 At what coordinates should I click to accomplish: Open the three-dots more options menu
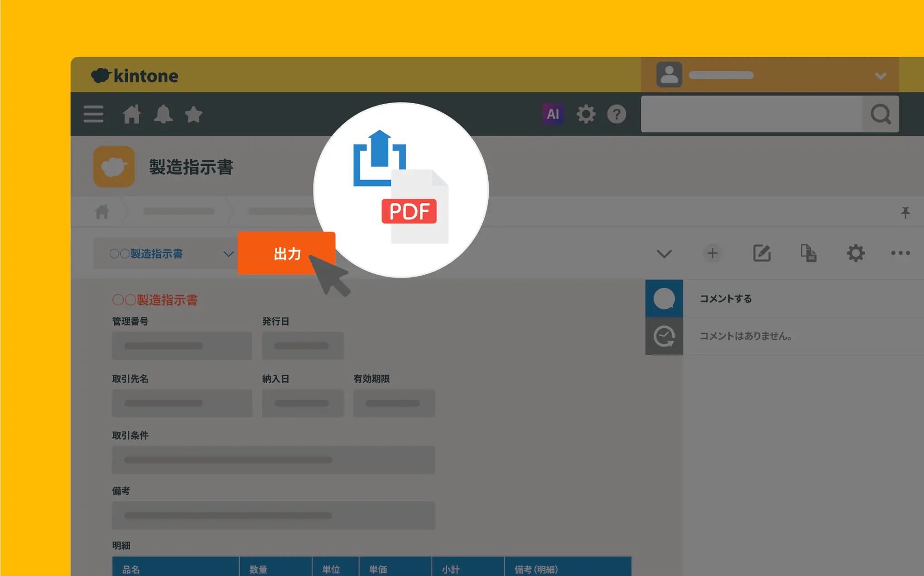click(900, 253)
